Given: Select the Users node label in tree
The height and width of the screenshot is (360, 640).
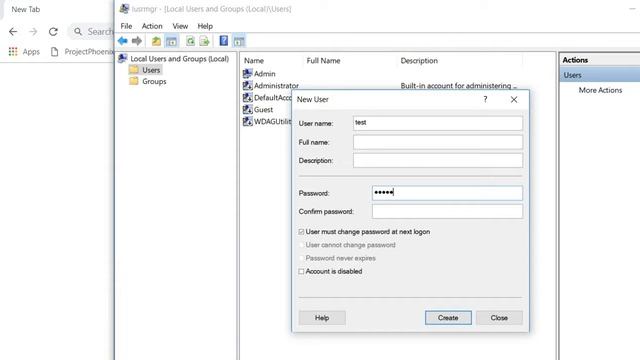Looking at the screenshot, I should (151, 70).
